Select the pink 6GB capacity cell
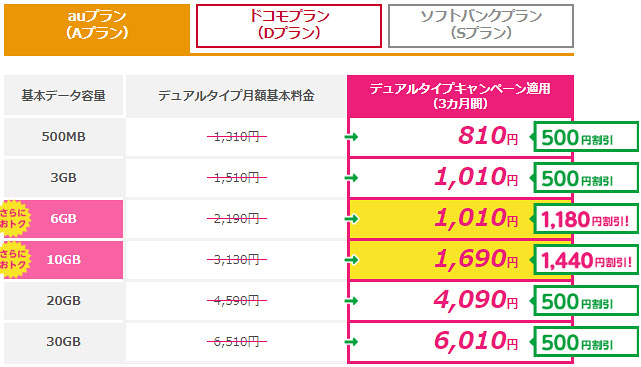 (63, 219)
